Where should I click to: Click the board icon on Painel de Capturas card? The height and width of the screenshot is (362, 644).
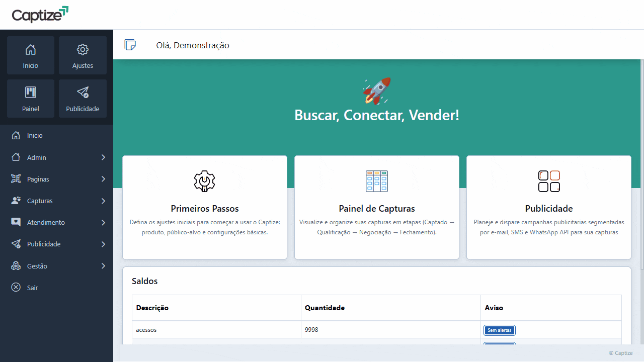tap(376, 181)
